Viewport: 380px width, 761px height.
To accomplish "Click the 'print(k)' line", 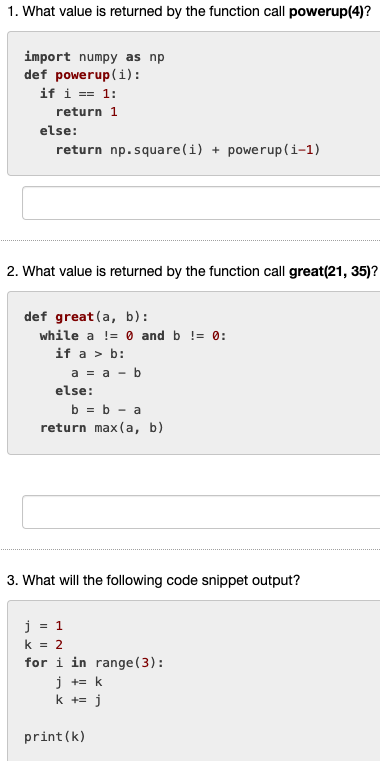I will (55, 737).
